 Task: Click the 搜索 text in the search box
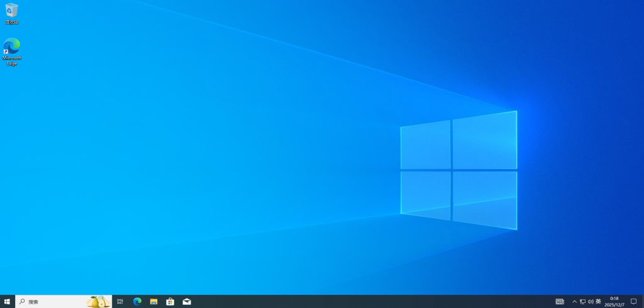coord(33,302)
